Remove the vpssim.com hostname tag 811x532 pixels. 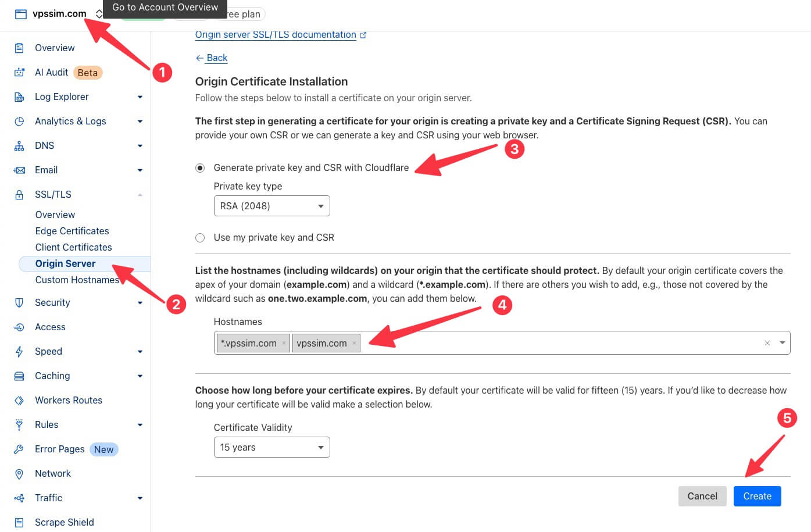[x=354, y=343]
